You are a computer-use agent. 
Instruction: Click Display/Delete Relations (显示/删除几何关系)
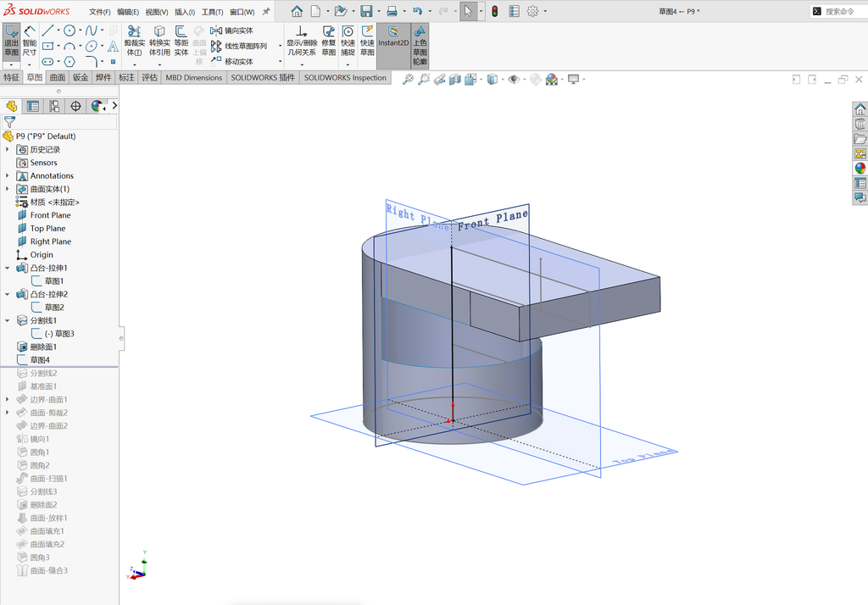pos(302,41)
